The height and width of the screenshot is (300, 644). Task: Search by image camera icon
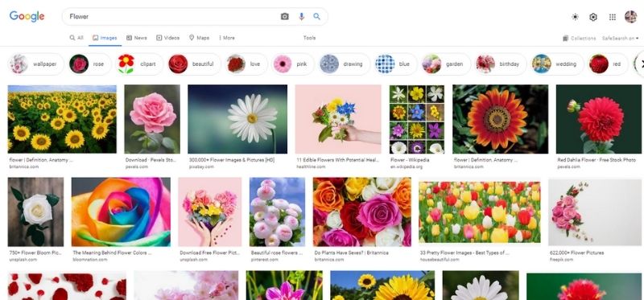tap(285, 16)
